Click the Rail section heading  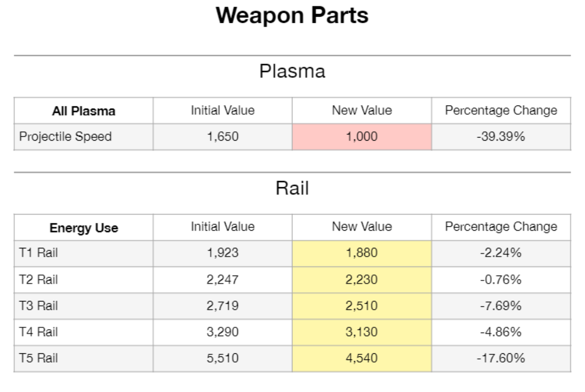coord(292,188)
